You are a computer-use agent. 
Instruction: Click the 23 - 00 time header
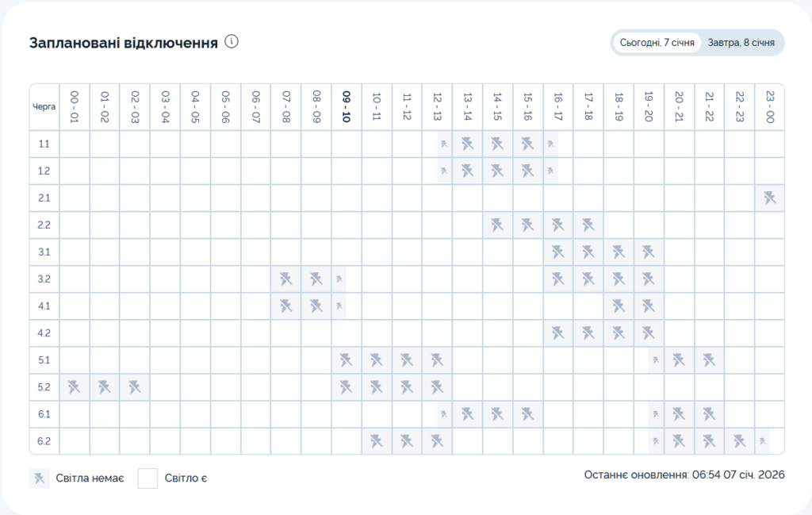tap(769, 106)
